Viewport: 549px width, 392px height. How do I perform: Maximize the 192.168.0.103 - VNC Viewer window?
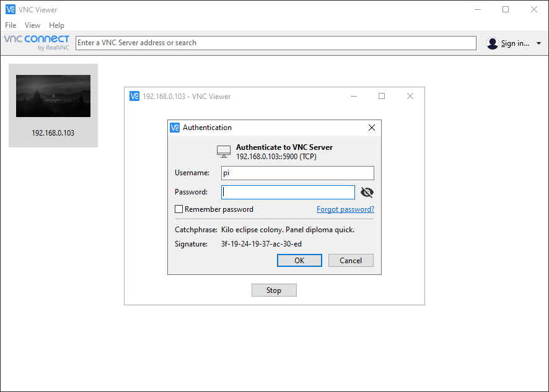pos(382,96)
